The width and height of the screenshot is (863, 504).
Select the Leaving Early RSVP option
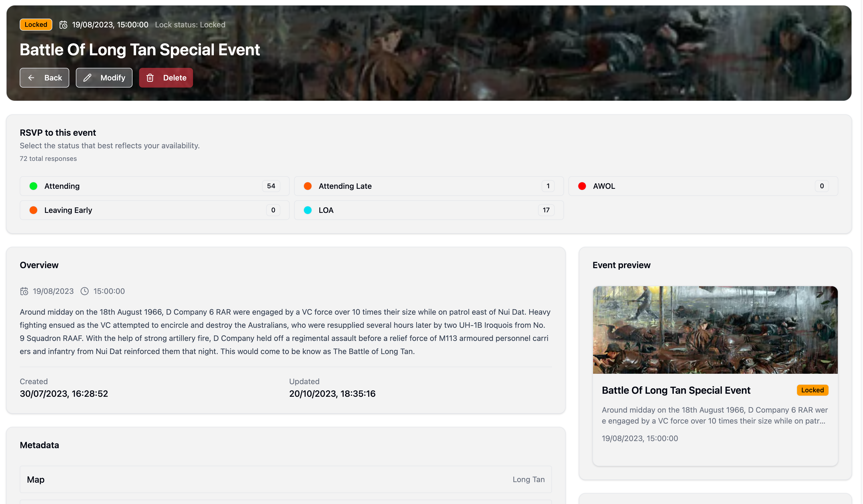pyautogui.click(x=154, y=210)
